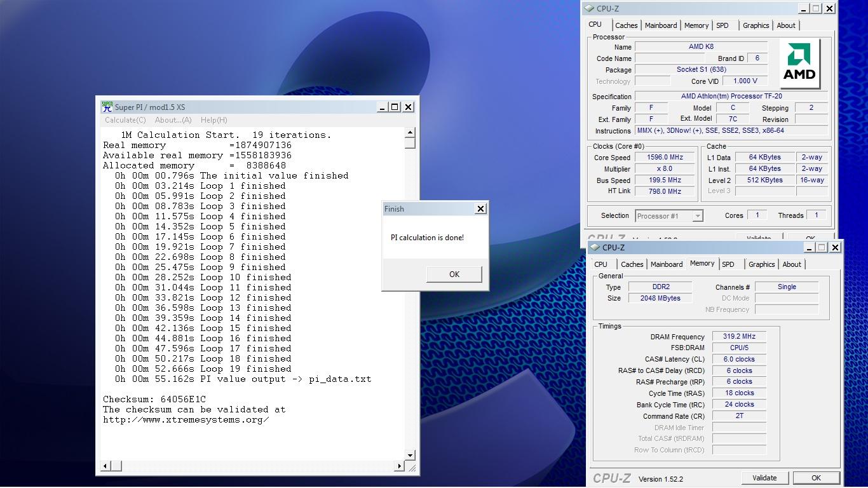Click the PI value output pi_data.txt line
Viewport: 868px width, 488px height.
point(243,379)
